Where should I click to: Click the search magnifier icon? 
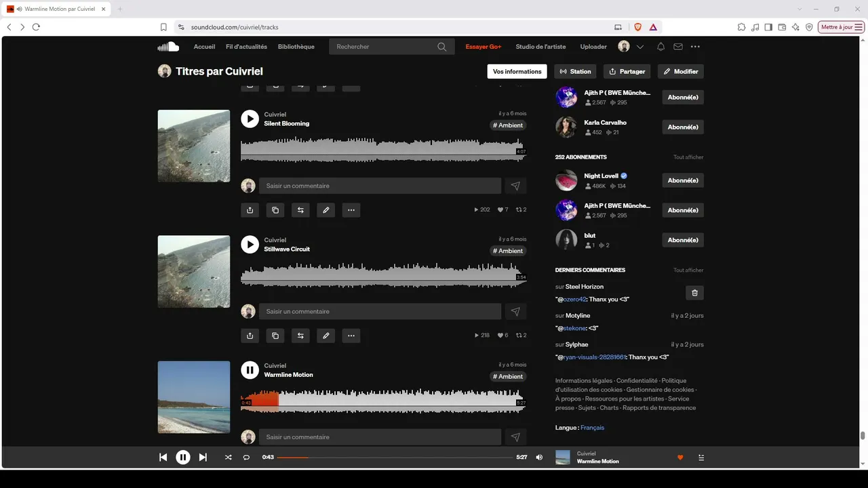click(x=442, y=47)
